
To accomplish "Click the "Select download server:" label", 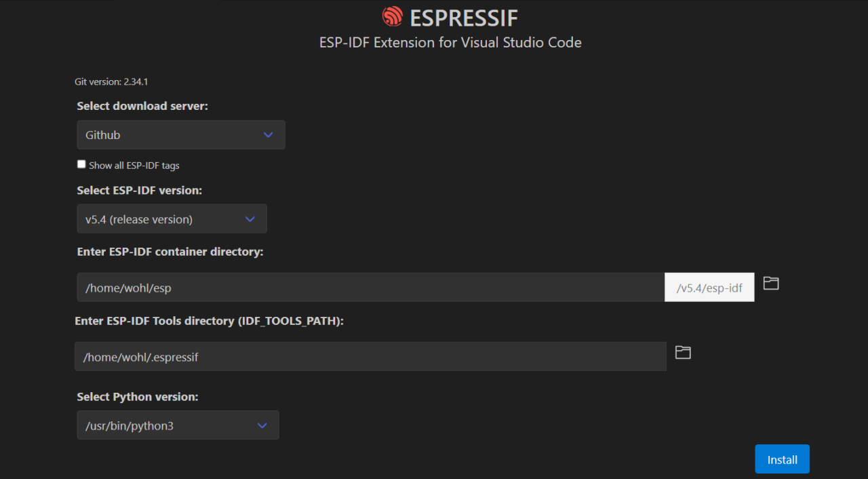I will click(x=142, y=106).
